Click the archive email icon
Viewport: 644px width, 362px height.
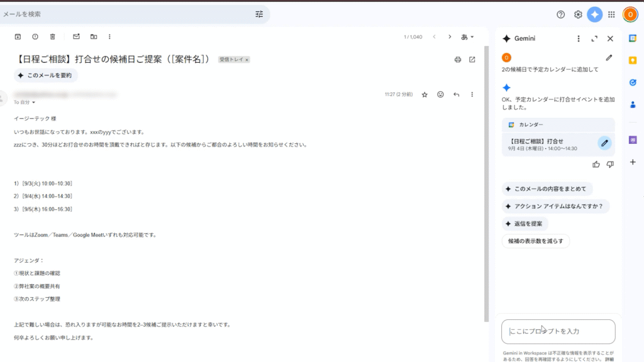point(18,36)
